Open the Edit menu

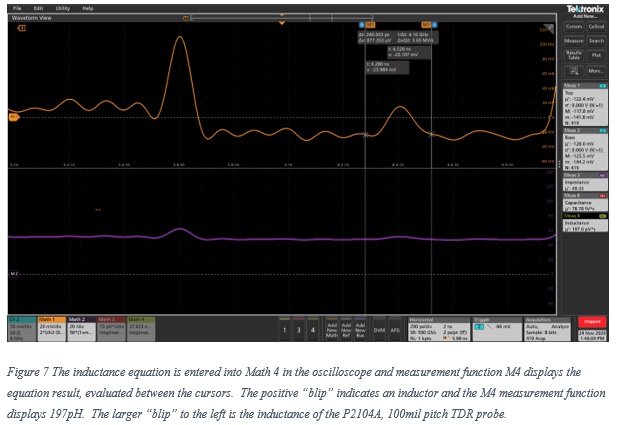(x=38, y=8)
